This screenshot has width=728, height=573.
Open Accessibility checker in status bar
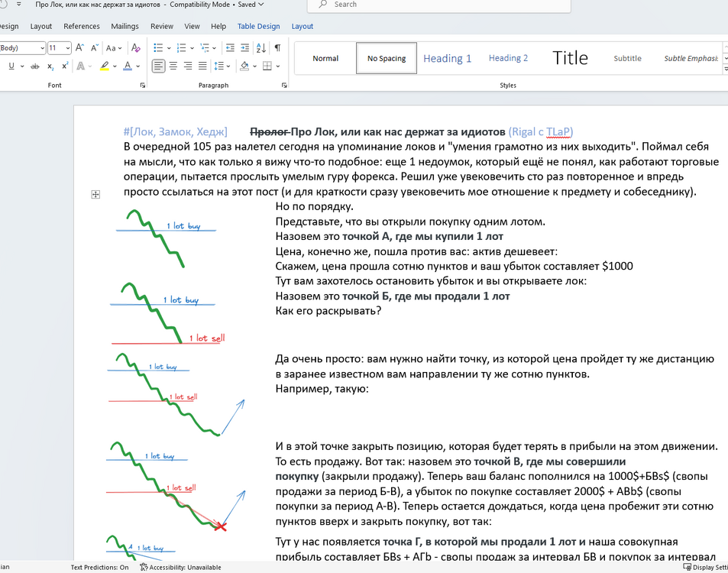pos(180,567)
